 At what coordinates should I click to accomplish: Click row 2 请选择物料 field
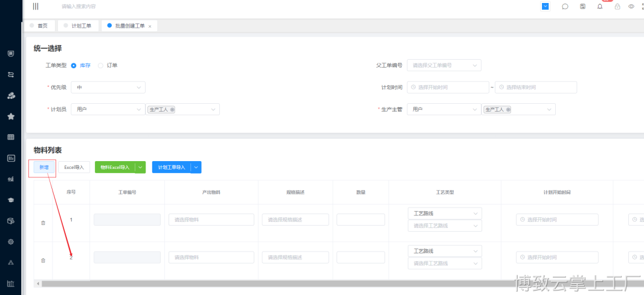coord(211,258)
